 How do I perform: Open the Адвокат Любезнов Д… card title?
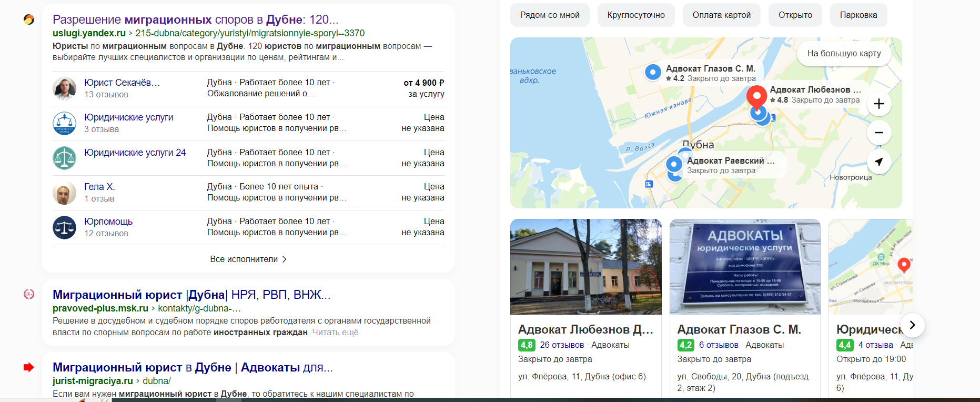[x=585, y=329]
